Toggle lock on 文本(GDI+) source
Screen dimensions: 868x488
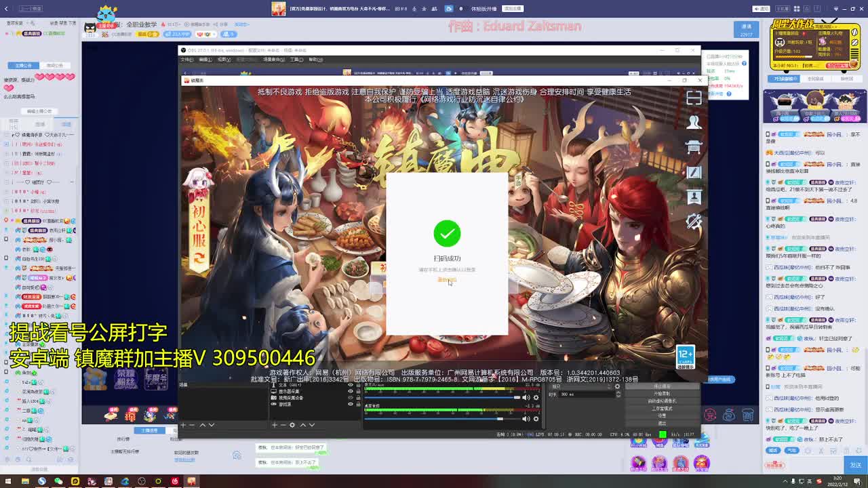358,386
